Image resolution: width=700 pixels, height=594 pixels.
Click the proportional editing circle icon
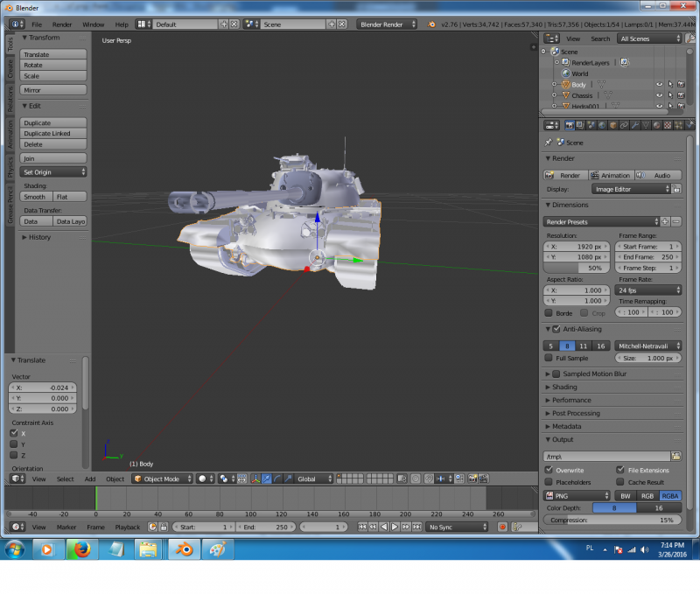[x=416, y=479]
